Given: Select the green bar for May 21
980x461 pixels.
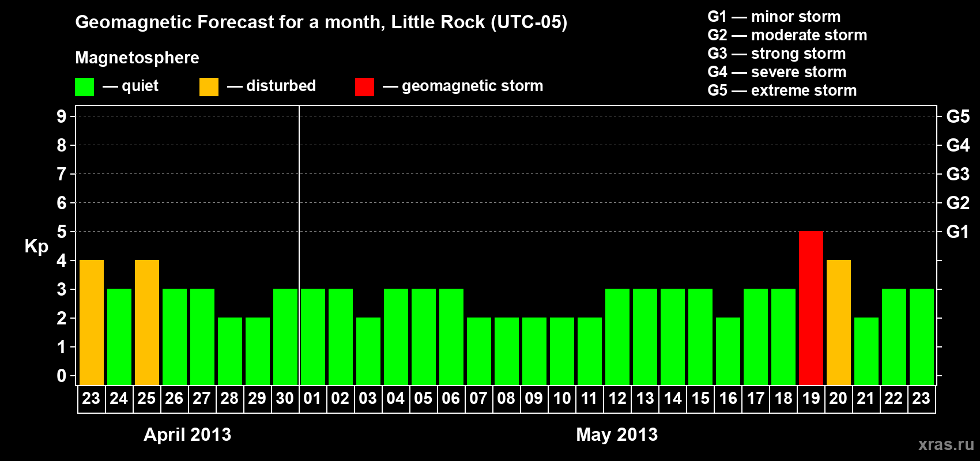Looking at the screenshot, I should [866, 351].
